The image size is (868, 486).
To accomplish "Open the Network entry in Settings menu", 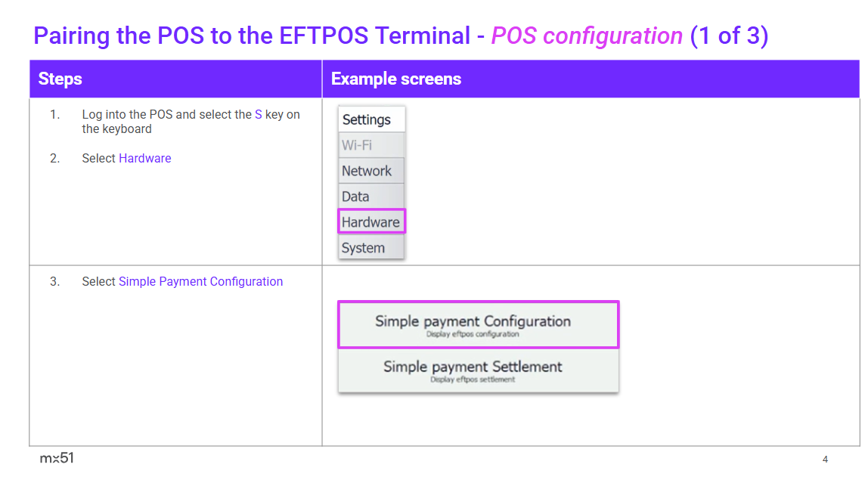I will point(367,171).
